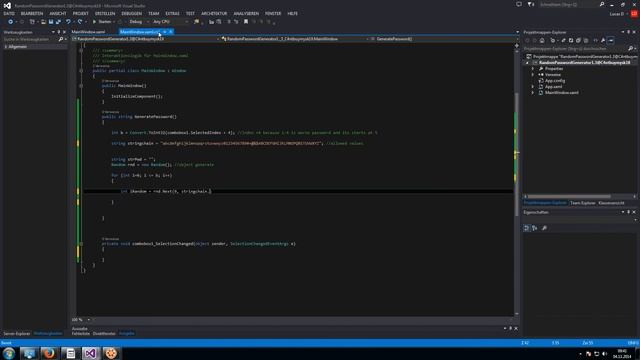The width and height of the screenshot is (640, 360).
Task: Click the Save All toolbar icon
Action: coord(58,22)
